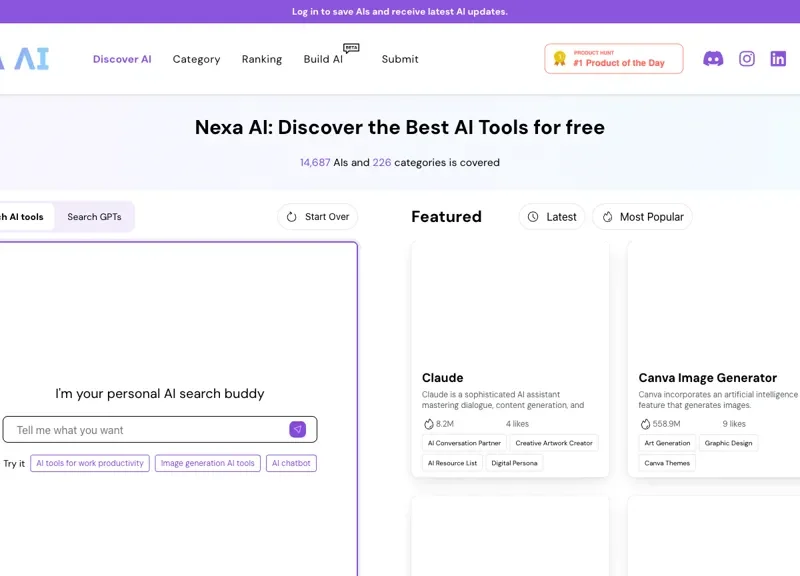Viewport: 800px width, 576px height.
Task: Click the '226' categories count
Action: [382, 162]
